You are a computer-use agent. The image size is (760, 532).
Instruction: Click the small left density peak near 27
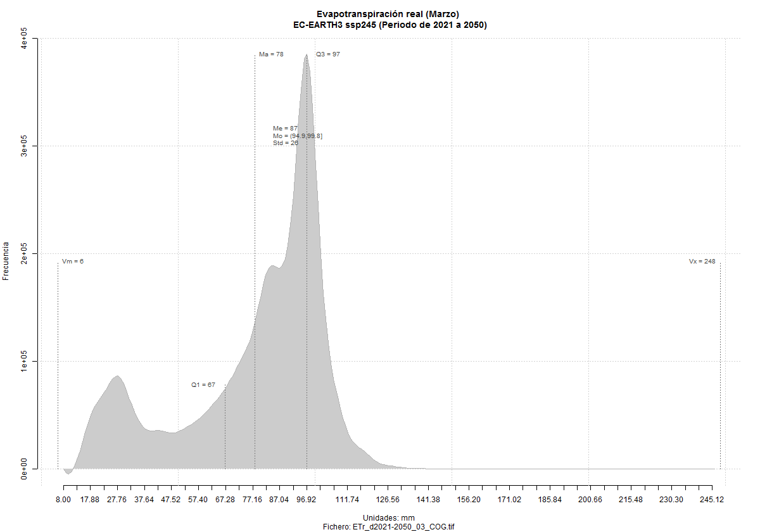117,377
